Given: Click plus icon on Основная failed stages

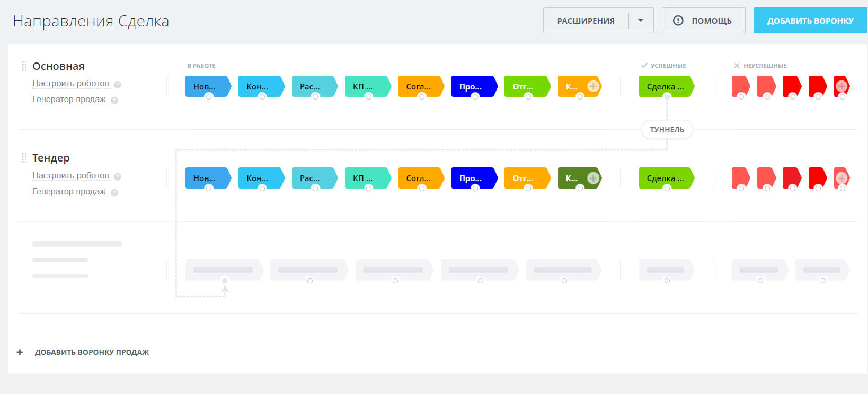Looking at the screenshot, I should 841,86.
